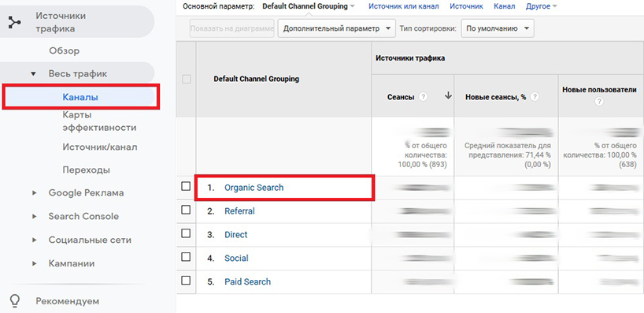Viewport: 644px width, 313px height.
Task: Click the Organic Search channel link
Action: (254, 188)
